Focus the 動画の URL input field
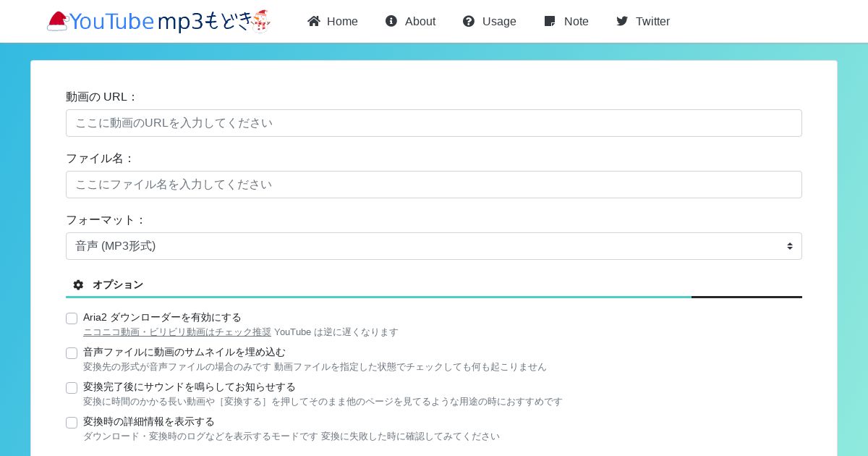Screen dimensions: 868x456 [x=434, y=123]
